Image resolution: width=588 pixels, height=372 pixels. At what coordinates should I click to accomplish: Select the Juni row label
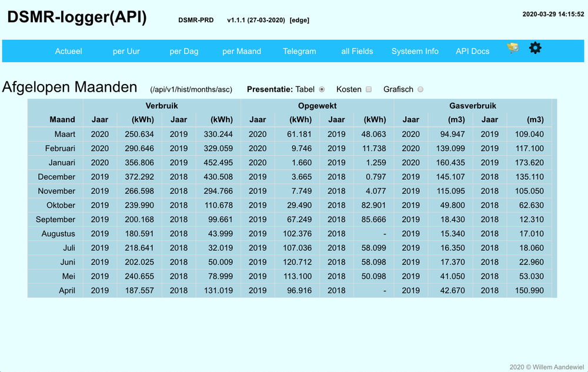[68, 262]
